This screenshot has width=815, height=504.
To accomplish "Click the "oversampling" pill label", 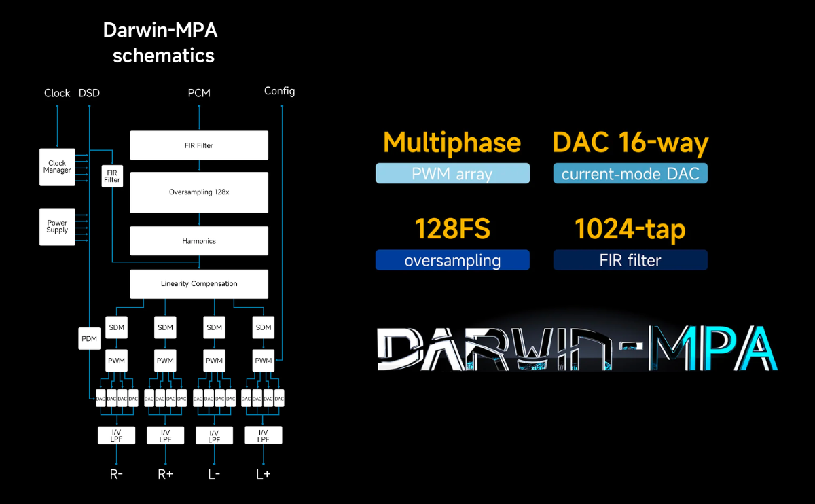I will point(452,260).
